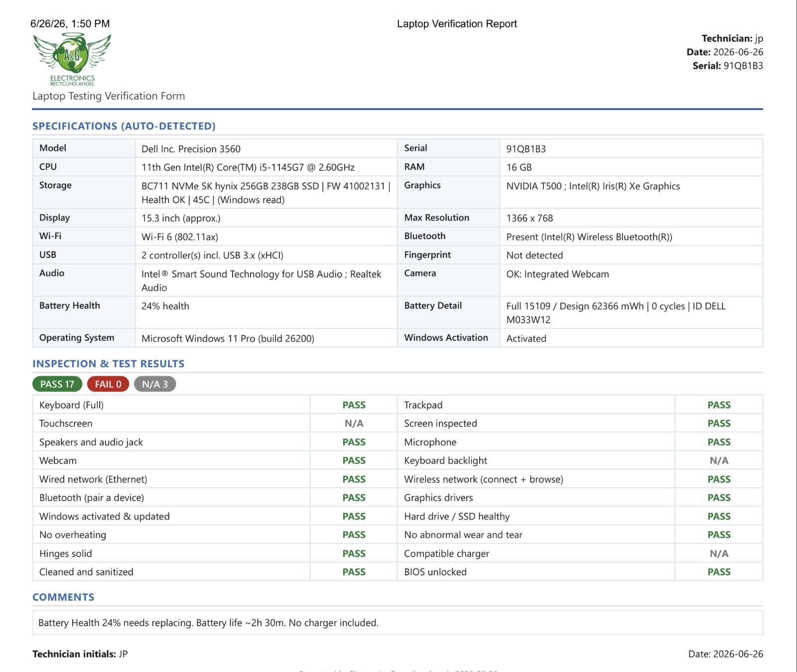
Task: Select the RAM value 16 GB
Action: [x=519, y=167]
